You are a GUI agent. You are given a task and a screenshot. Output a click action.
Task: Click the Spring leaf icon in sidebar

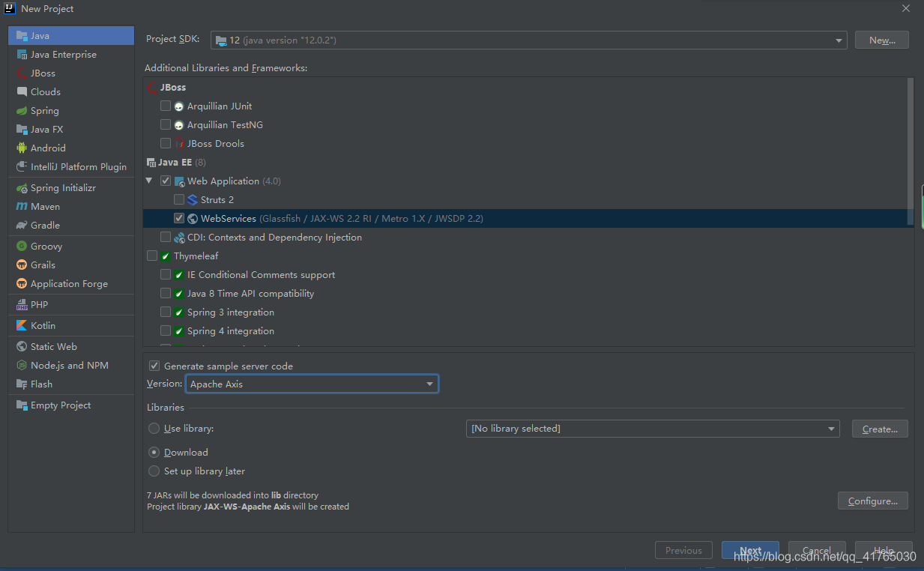point(22,110)
